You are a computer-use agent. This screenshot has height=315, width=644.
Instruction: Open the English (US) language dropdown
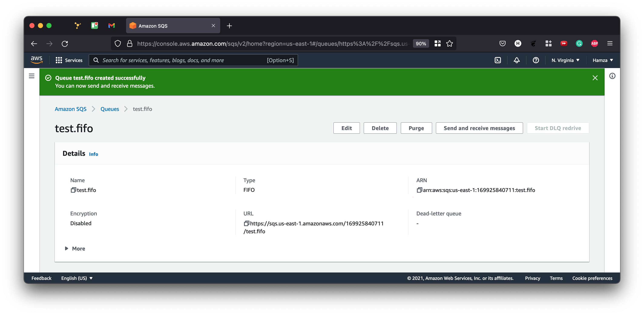77,278
